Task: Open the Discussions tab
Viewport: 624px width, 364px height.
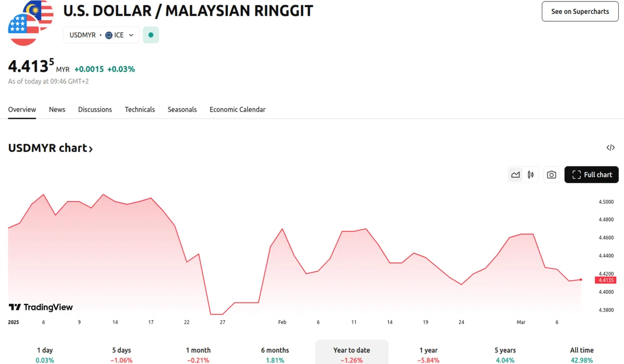Action: point(95,110)
